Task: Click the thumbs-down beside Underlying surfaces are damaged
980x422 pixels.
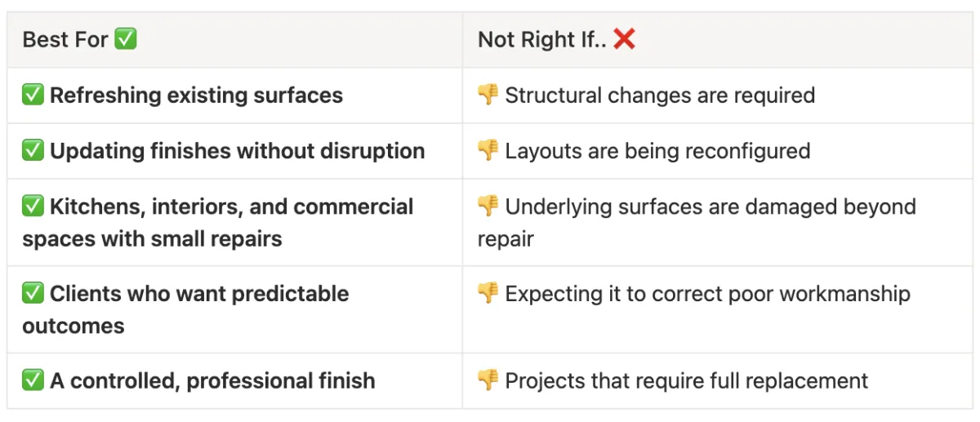Action: coord(488,207)
